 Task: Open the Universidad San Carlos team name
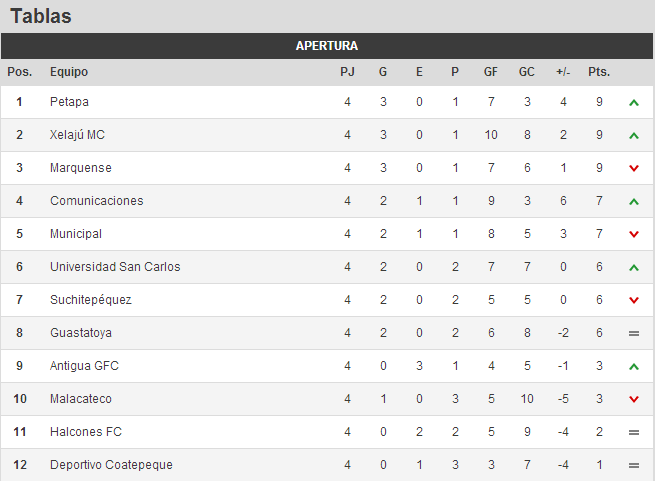(x=115, y=267)
